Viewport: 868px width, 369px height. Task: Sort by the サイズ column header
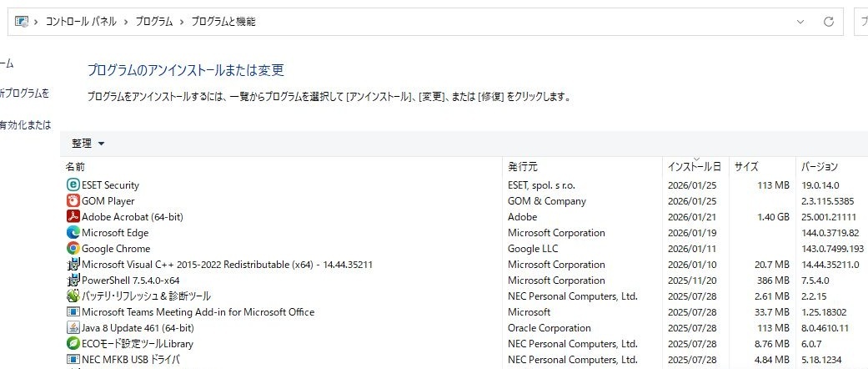[x=746, y=167]
